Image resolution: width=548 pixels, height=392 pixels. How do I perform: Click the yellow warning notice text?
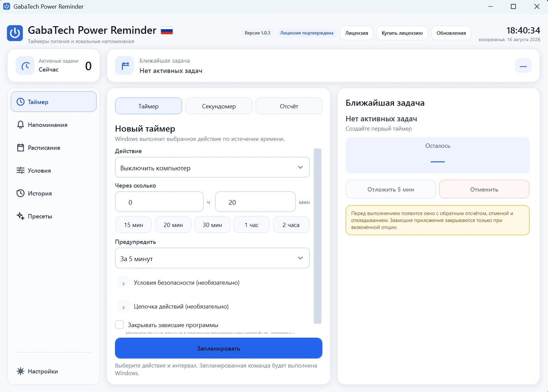coord(432,220)
